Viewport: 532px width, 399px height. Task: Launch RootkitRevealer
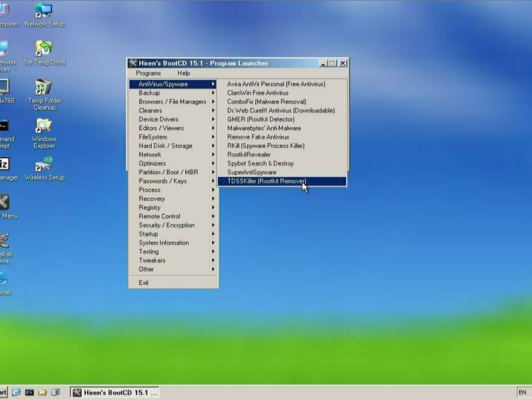(x=282, y=155)
